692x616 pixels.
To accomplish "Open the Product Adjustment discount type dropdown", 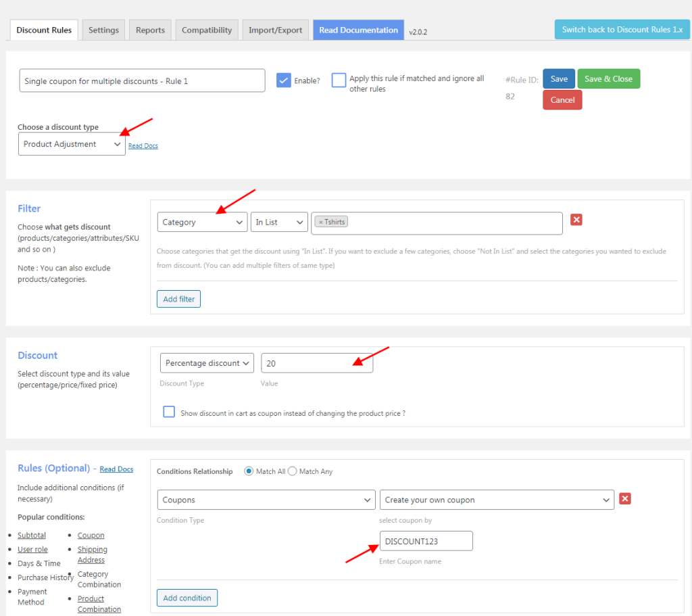I will coord(72,144).
